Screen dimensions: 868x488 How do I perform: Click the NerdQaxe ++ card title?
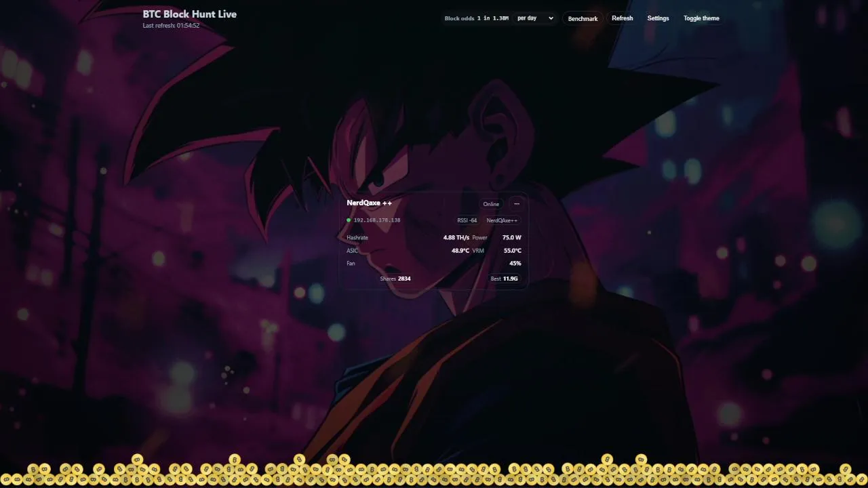[x=369, y=203]
